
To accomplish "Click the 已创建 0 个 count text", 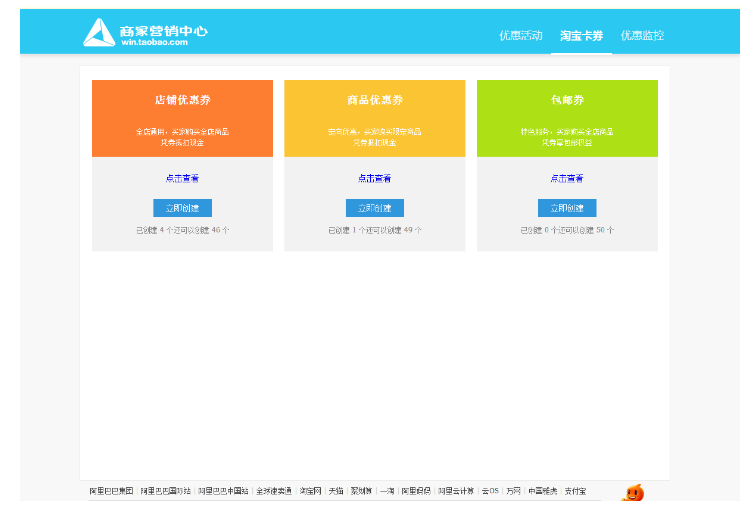I will pyautogui.click(x=567, y=230).
